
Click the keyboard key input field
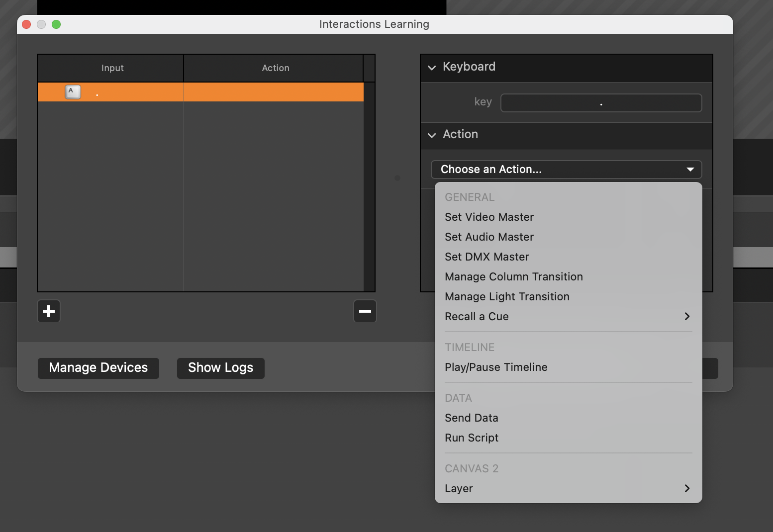pos(601,103)
